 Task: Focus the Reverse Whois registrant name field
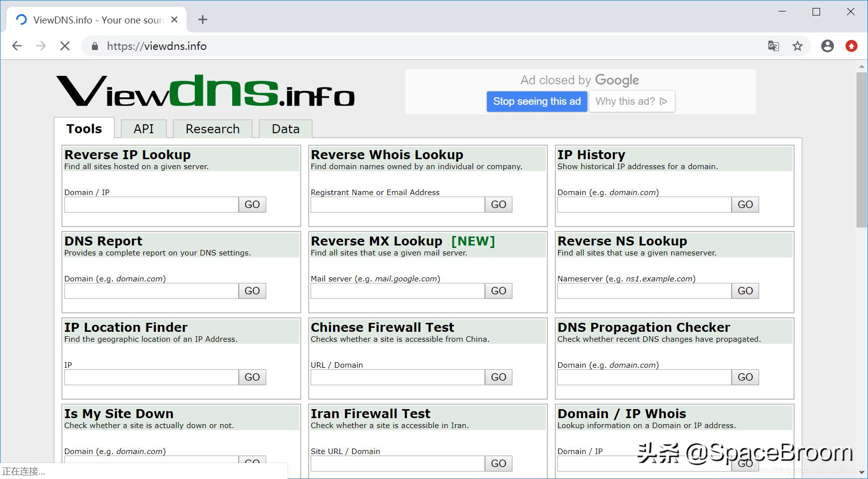tap(398, 205)
